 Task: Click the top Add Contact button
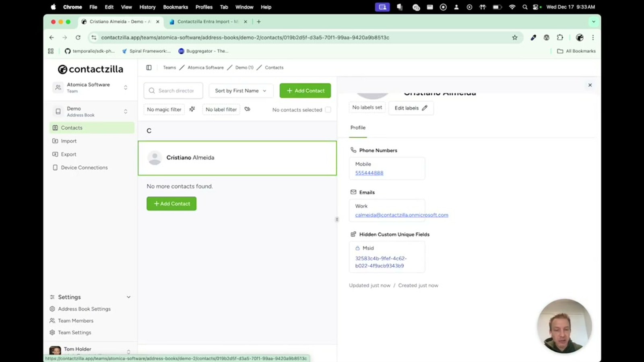pos(305,90)
